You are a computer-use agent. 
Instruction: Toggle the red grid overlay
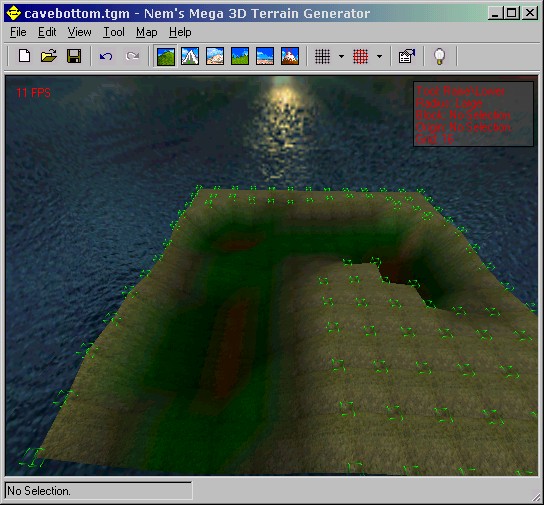[x=360, y=56]
